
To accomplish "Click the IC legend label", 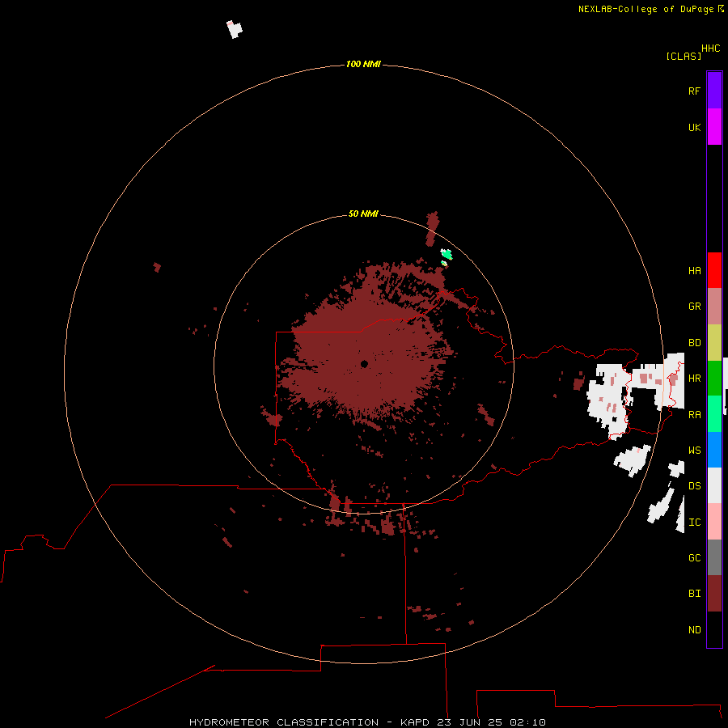I will coord(694,523).
